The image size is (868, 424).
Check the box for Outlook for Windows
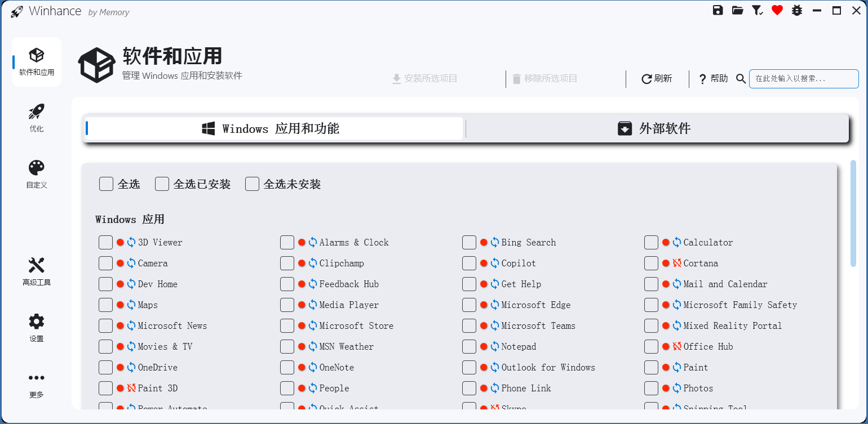(x=469, y=368)
